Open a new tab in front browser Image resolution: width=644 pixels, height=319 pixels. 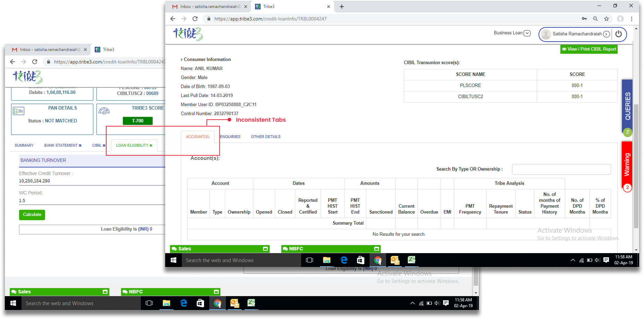pyautogui.click(x=342, y=7)
